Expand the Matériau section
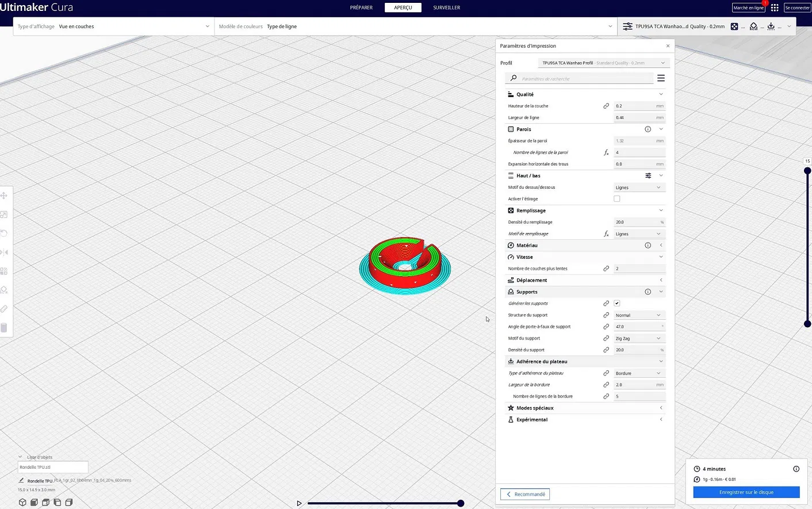The image size is (812, 509). 584,245
